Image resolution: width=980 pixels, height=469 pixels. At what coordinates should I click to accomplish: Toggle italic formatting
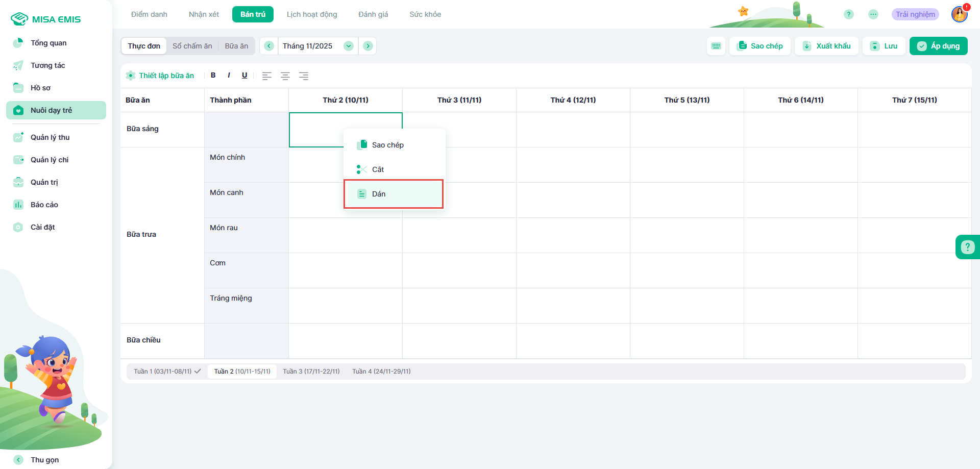229,76
